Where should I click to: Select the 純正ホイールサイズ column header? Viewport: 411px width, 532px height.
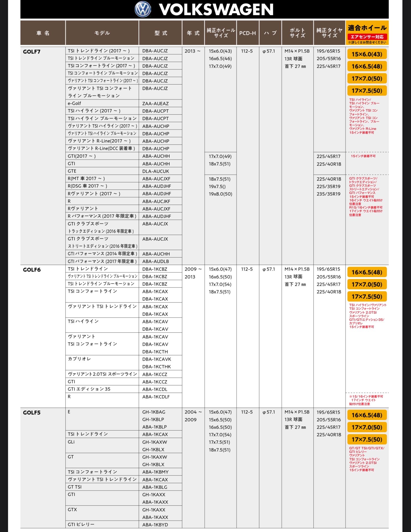pos(220,33)
